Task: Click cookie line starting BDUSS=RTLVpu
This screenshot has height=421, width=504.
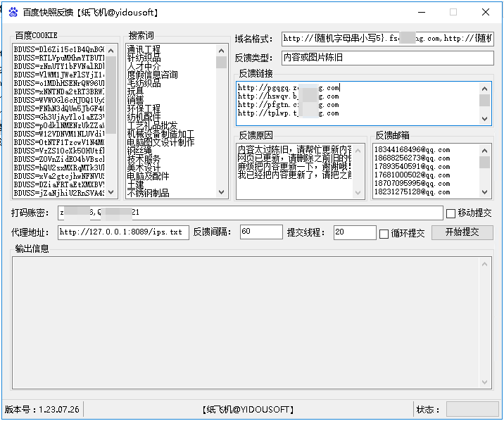Action: (59, 58)
